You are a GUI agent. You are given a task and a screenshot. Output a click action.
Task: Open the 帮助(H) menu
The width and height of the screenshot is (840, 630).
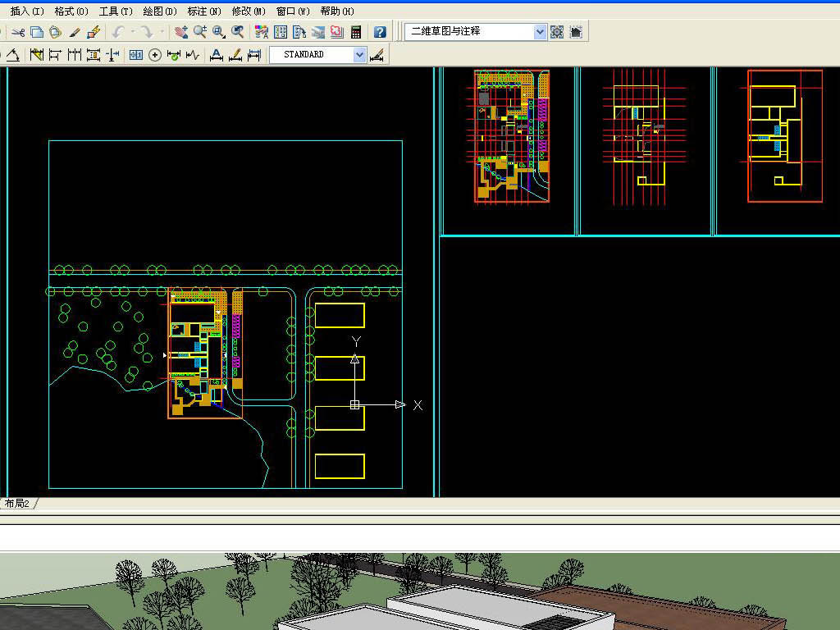[x=336, y=11]
